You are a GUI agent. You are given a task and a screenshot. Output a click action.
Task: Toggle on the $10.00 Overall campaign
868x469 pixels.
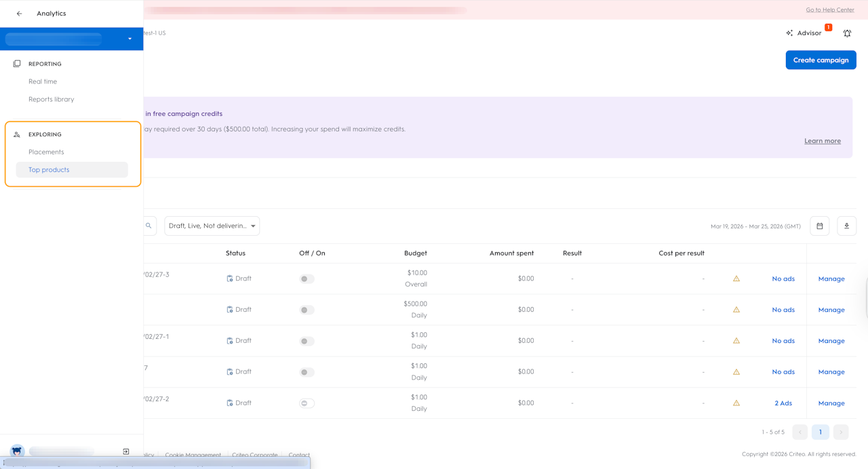click(307, 279)
